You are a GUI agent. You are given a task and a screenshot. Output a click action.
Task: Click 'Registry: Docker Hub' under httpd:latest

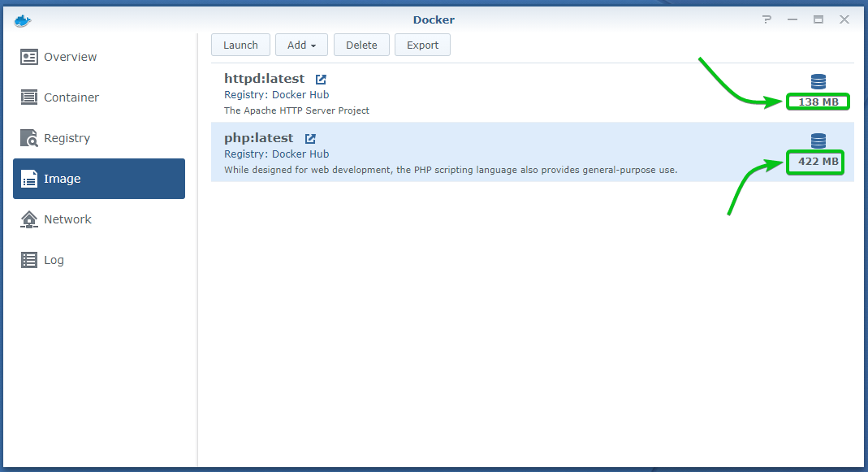coord(276,95)
